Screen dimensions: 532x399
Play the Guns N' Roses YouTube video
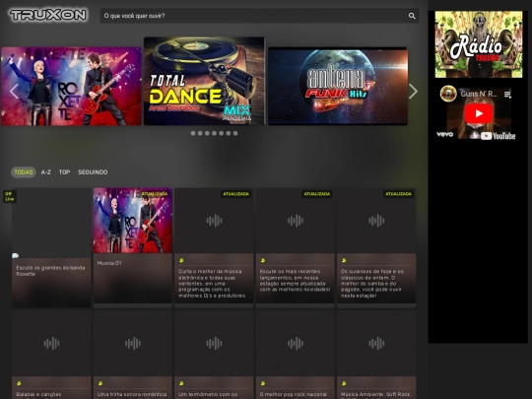tap(479, 113)
